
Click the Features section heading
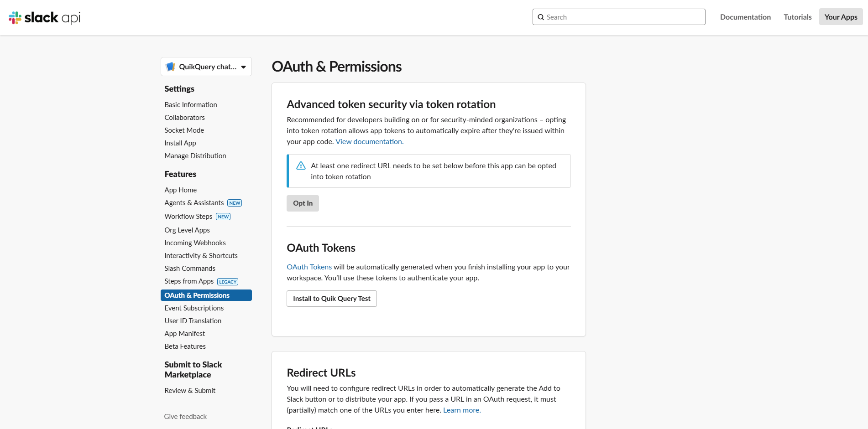point(180,174)
